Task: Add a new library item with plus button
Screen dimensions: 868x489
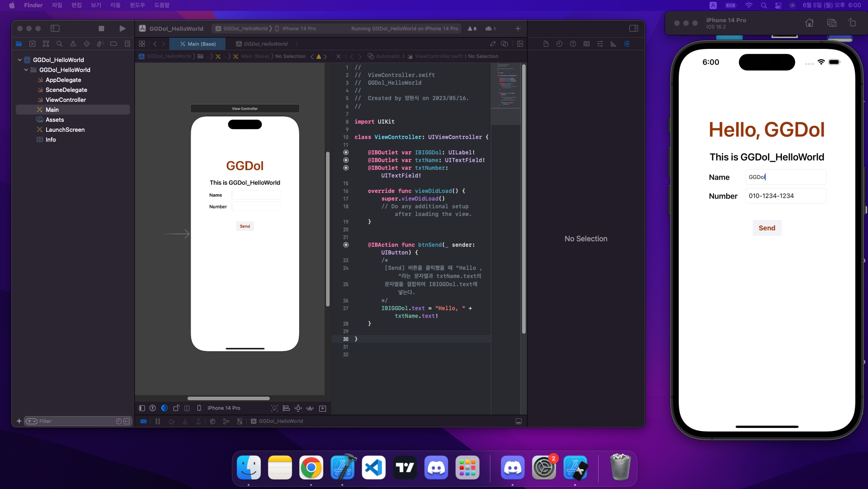Action: click(x=518, y=29)
